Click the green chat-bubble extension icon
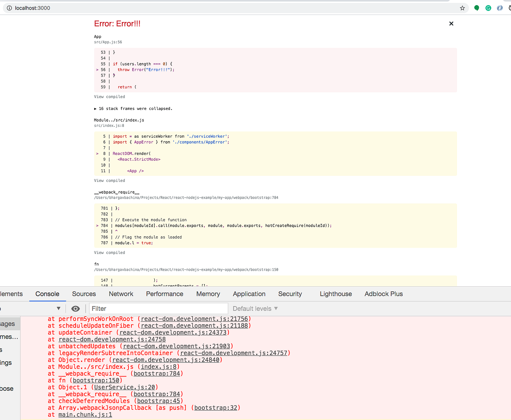The height and width of the screenshot is (420, 511). tap(476, 8)
